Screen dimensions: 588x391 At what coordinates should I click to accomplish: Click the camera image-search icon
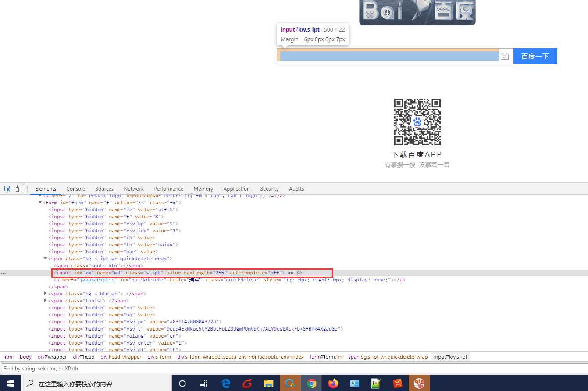pyautogui.click(x=505, y=56)
